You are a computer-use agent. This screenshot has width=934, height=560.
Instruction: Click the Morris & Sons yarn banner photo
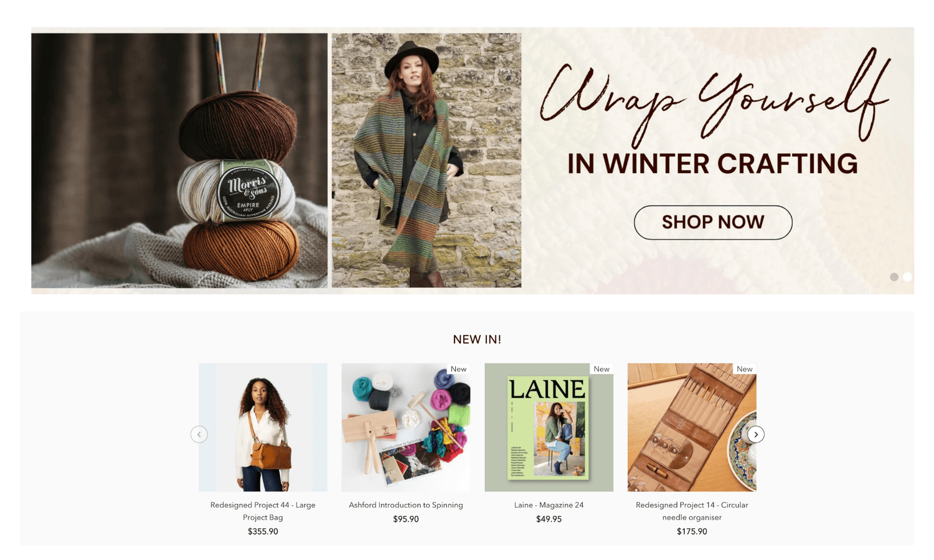coord(179,161)
